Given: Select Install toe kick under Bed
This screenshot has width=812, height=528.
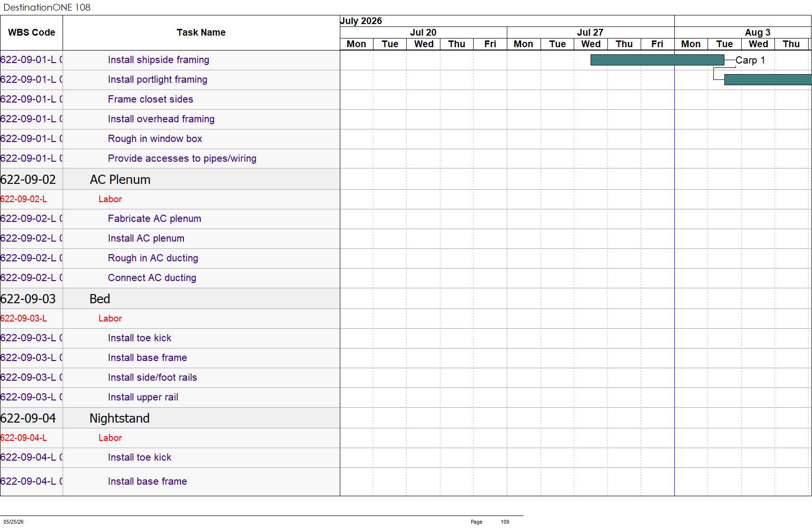Looking at the screenshot, I should 140,338.
